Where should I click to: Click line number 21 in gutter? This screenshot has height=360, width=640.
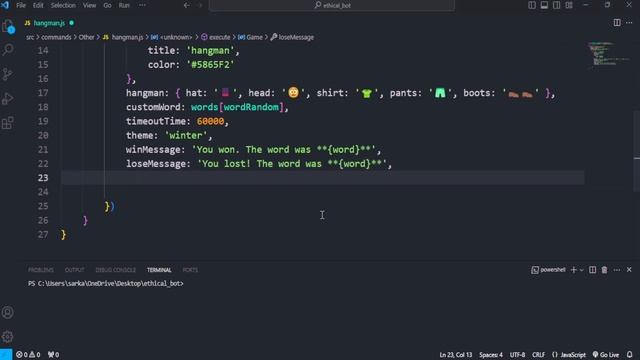43,149
